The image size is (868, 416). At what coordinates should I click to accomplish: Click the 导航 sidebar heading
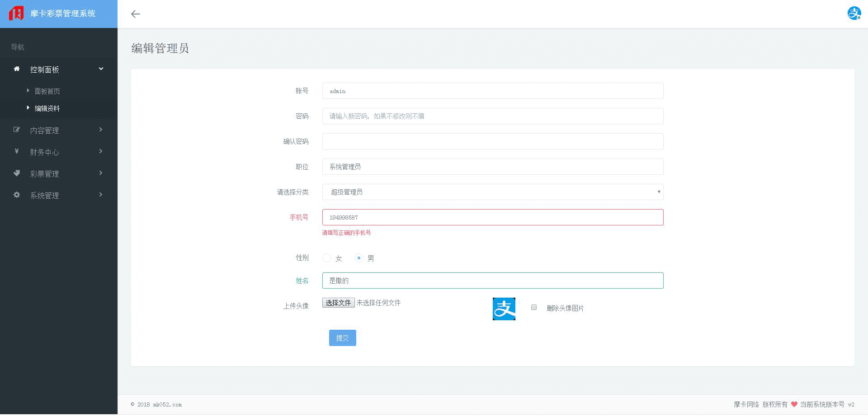pyautogui.click(x=18, y=47)
